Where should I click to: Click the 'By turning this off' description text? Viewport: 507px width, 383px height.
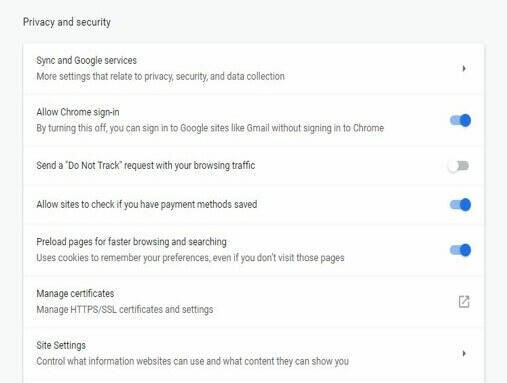click(210, 128)
